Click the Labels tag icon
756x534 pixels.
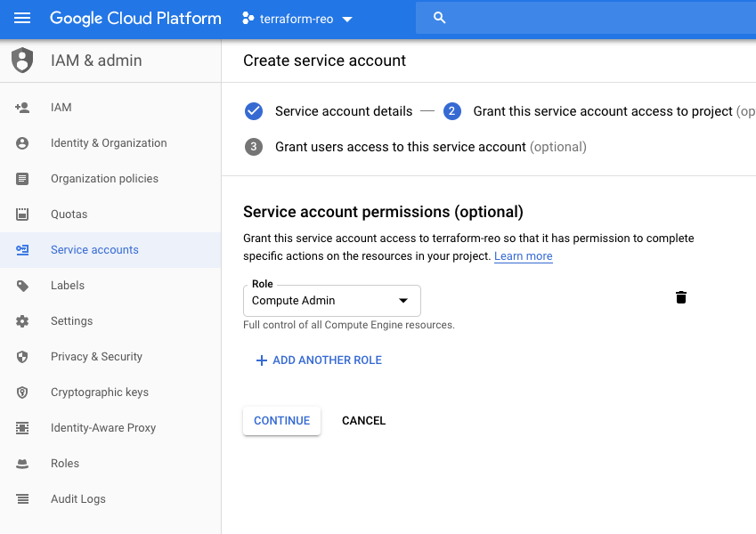pyautogui.click(x=22, y=286)
